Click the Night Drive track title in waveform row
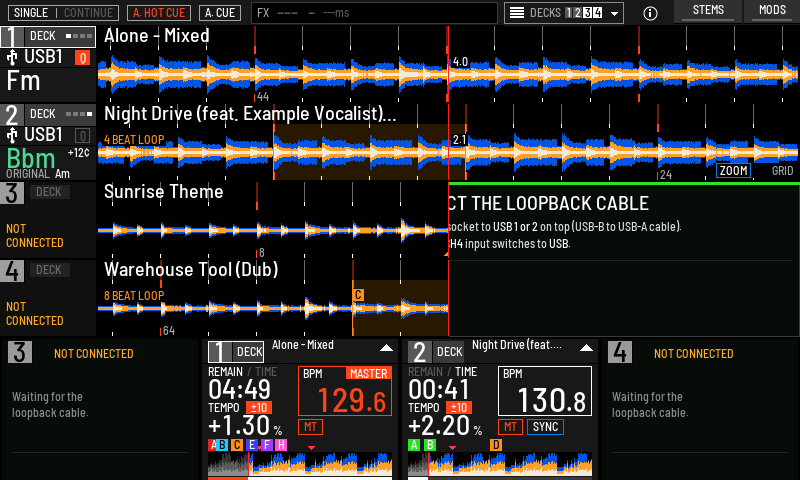Screen dimensions: 800x480 click(x=250, y=114)
